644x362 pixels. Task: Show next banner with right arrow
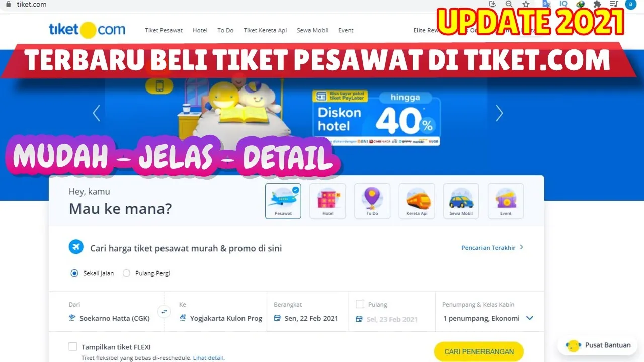click(x=499, y=113)
